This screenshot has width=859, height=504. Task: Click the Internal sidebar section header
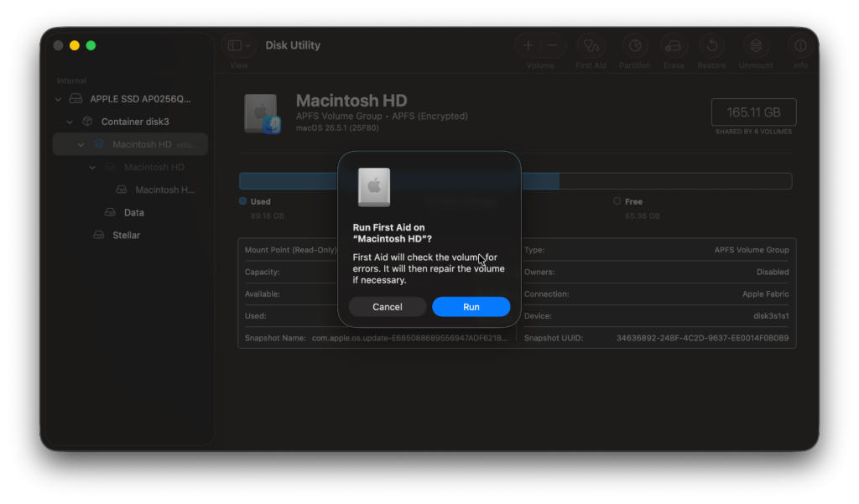(x=71, y=81)
